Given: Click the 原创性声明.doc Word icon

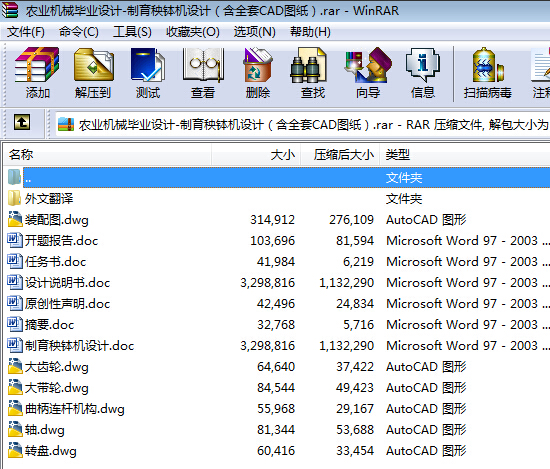Looking at the screenshot, I should [15, 303].
